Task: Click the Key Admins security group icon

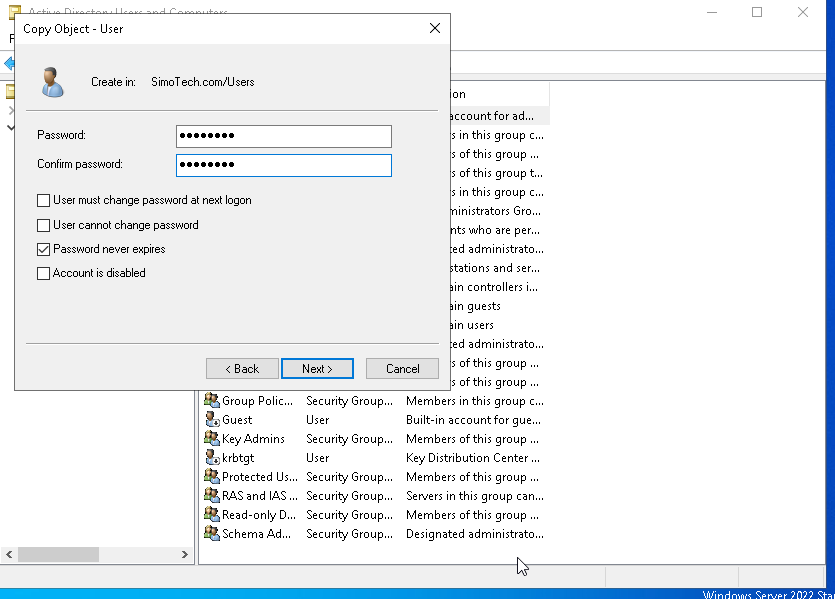Action: [x=210, y=438]
